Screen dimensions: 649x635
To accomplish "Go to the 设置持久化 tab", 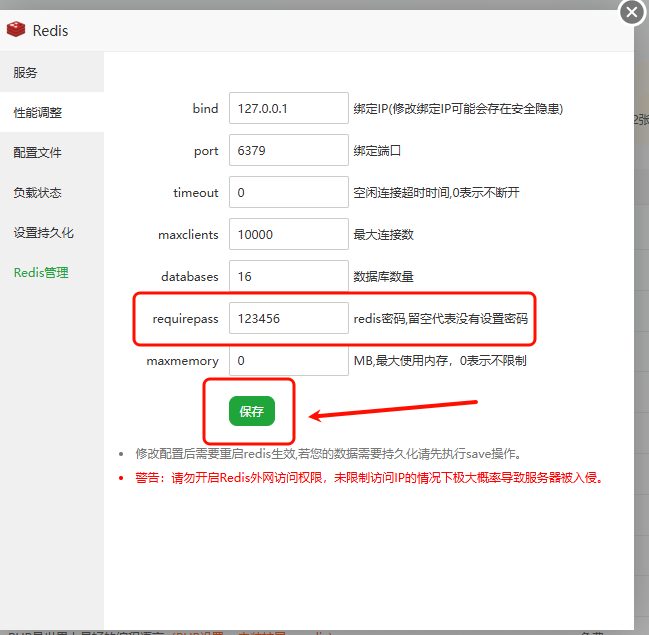I will click(x=52, y=233).
